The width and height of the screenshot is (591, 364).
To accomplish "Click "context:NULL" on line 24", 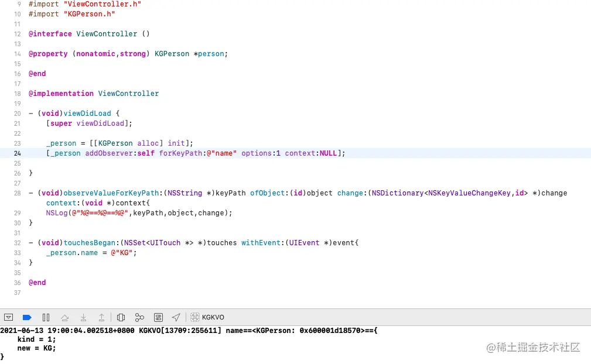I will pos(311,153).
